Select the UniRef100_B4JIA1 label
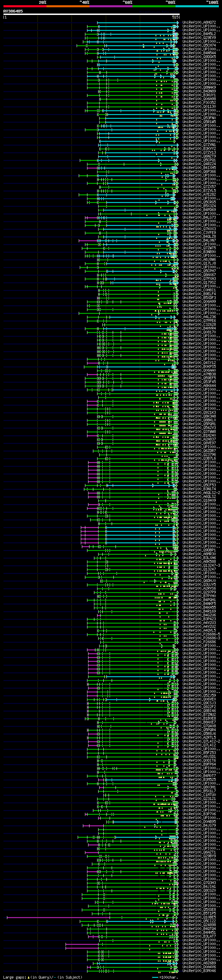The image size is (222, 980). 199,886
